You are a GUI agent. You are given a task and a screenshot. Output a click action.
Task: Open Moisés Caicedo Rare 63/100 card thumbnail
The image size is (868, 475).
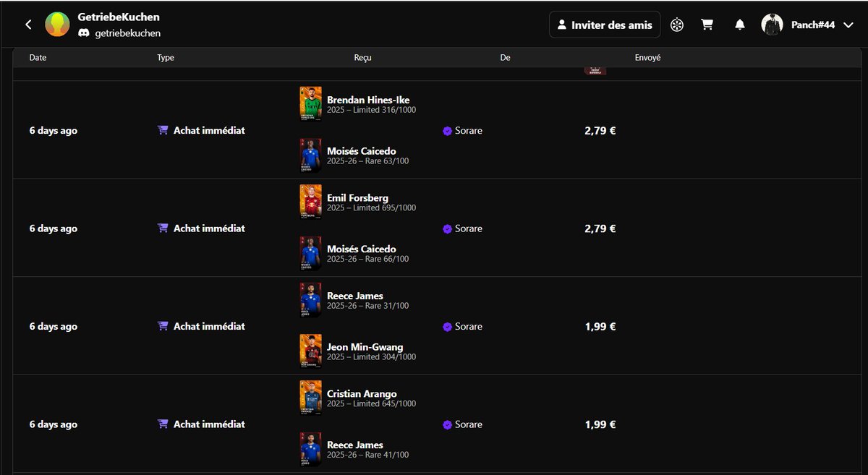310,155
